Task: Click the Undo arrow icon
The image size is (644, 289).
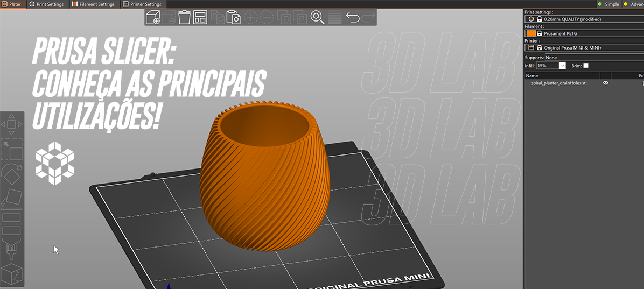Action: click(x=352, y=17)
